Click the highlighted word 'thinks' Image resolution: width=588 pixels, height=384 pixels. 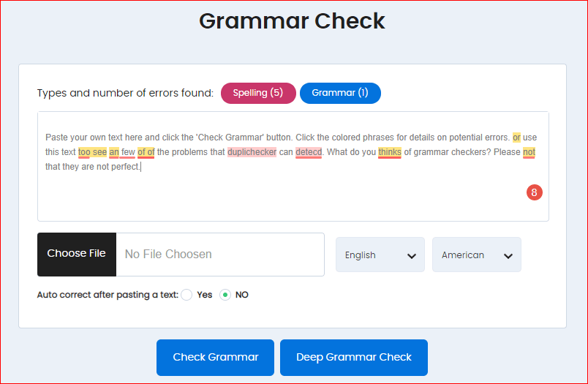click(x=389, y=152)
